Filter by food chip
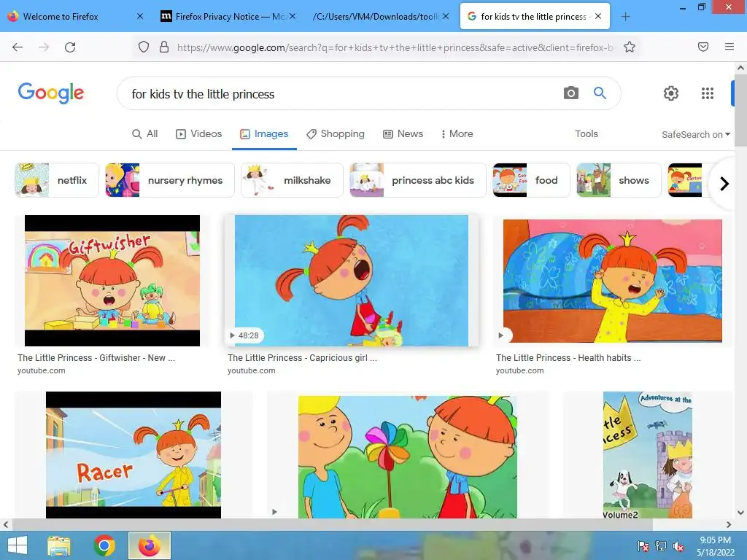The image size is (747, 560). tap(531, 180)
